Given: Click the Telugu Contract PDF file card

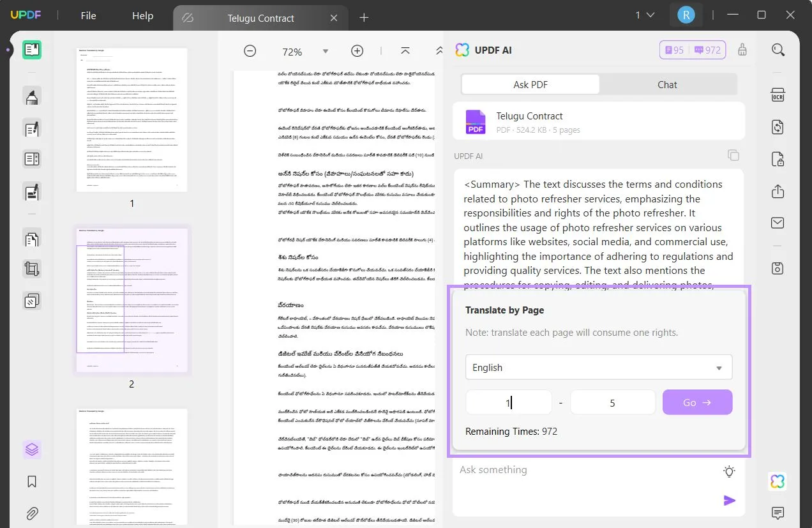Looking at the screenshot, I should (x=599, y=121).
